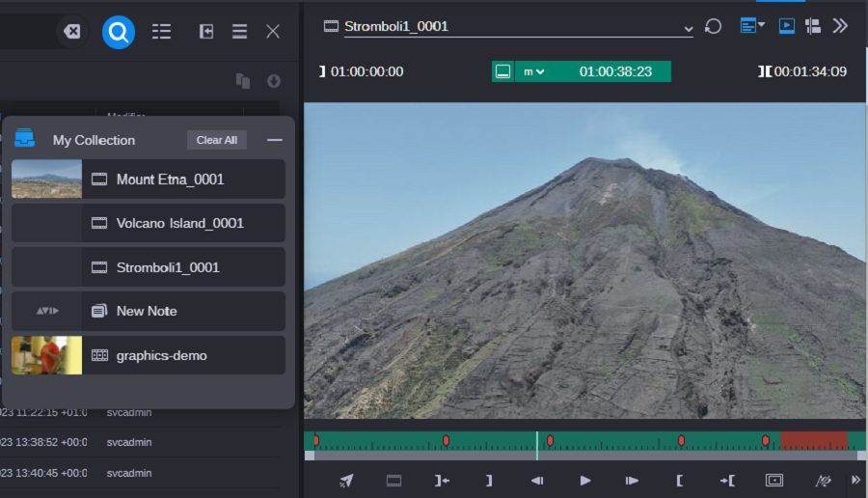The width and height of the screenshot is (868, 498).
Task: Select Volcano Island_0001 collection item
Action: click(179, 223)
